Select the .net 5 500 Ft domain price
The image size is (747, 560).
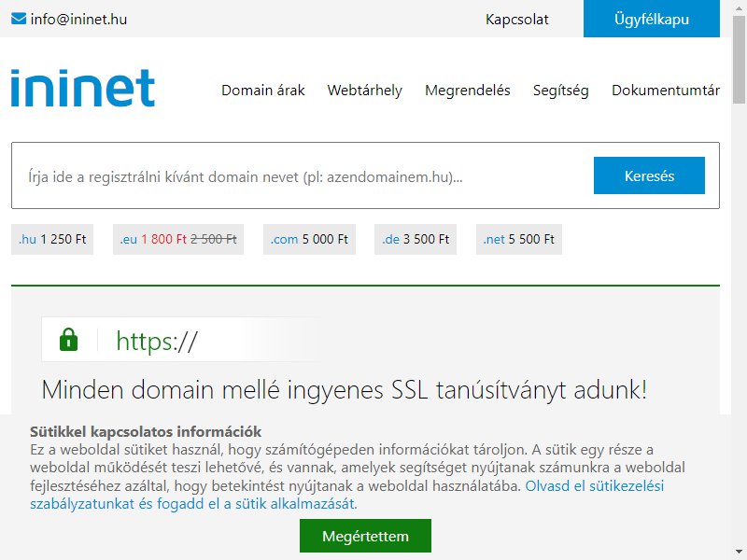coord(519,239)
